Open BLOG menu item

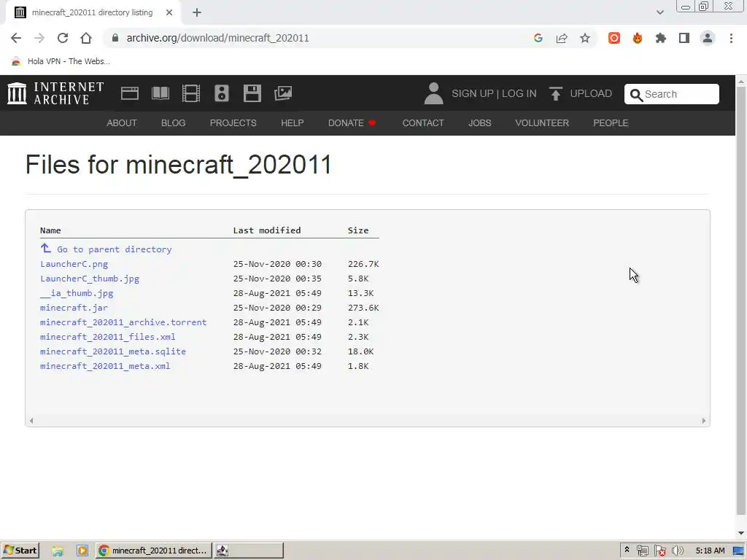174,122
